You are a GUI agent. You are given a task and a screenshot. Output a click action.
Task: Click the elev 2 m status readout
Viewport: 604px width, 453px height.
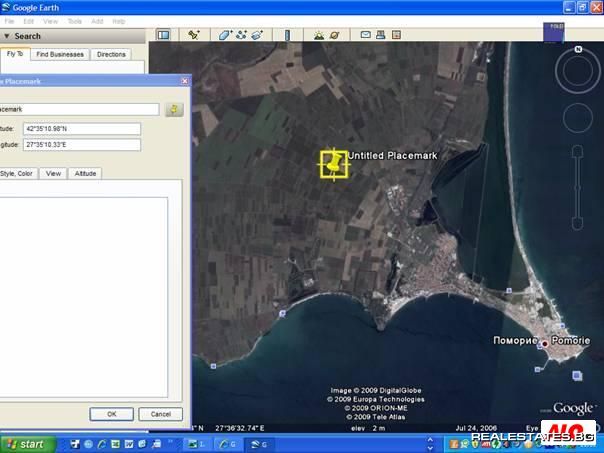click(368, 428)
